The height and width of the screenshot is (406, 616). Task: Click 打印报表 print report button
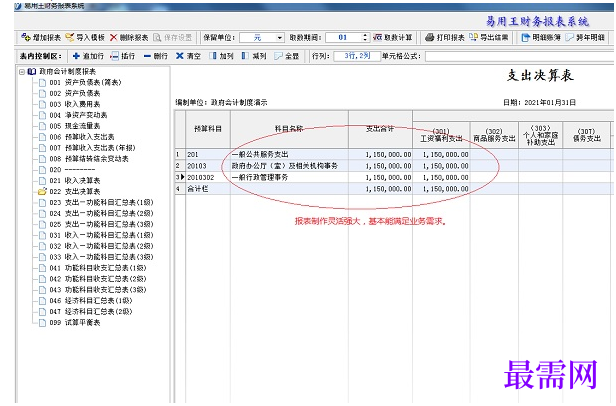click(445, 37)
